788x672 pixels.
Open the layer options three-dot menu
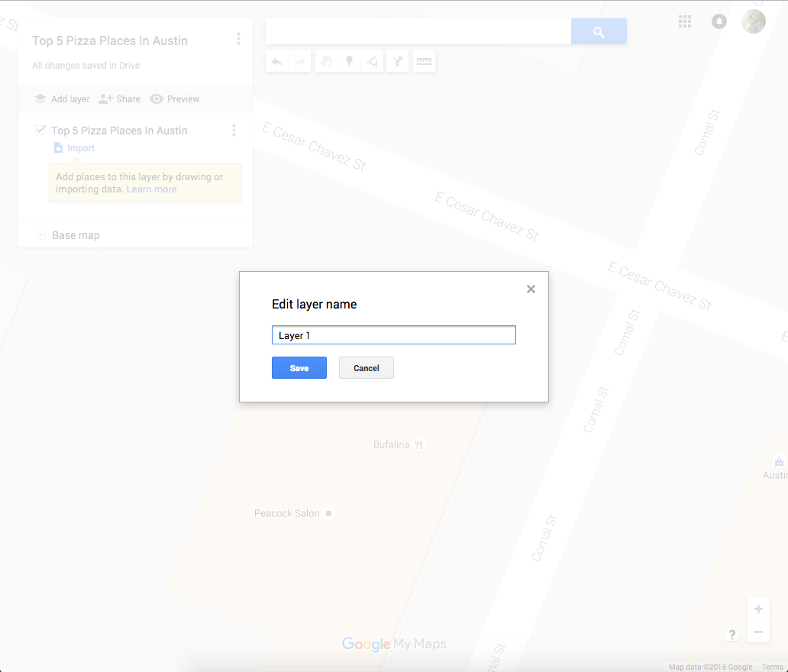pos(234,130)
